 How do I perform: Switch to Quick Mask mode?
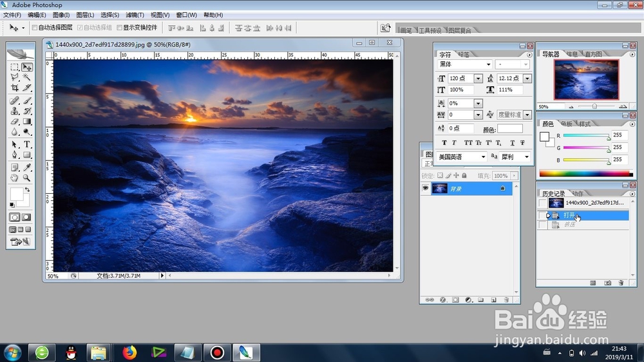(26, 217)
